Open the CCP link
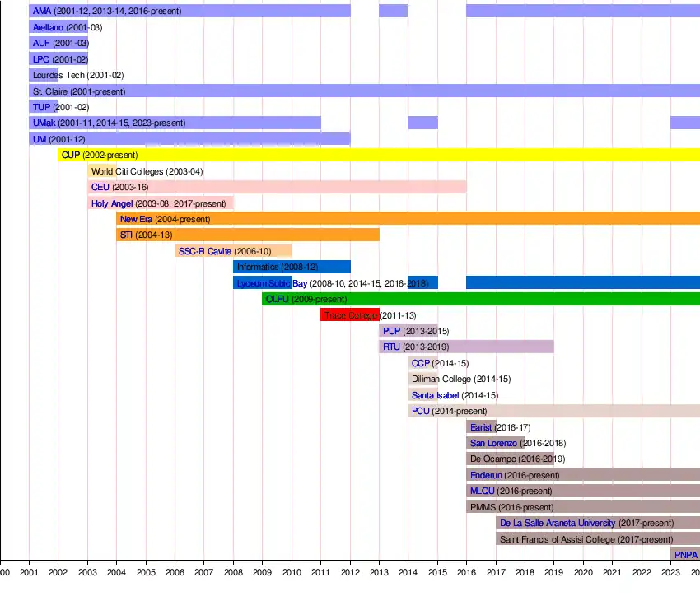 pos(421,363)
